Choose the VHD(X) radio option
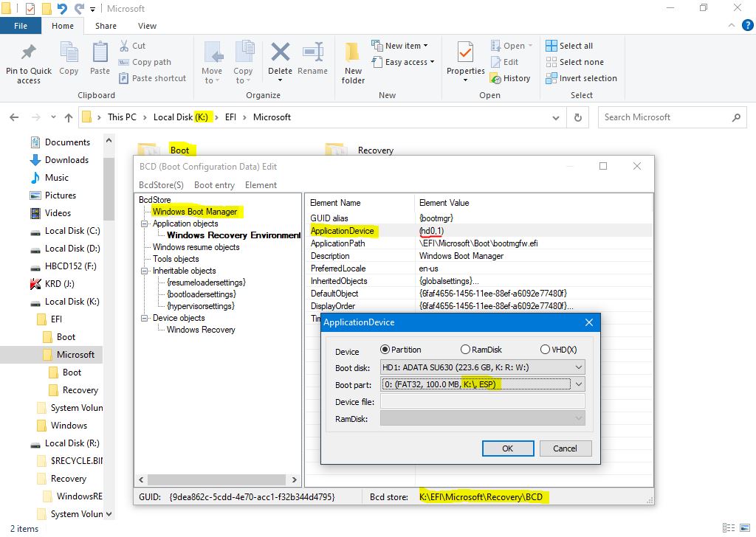 [545, 350]
